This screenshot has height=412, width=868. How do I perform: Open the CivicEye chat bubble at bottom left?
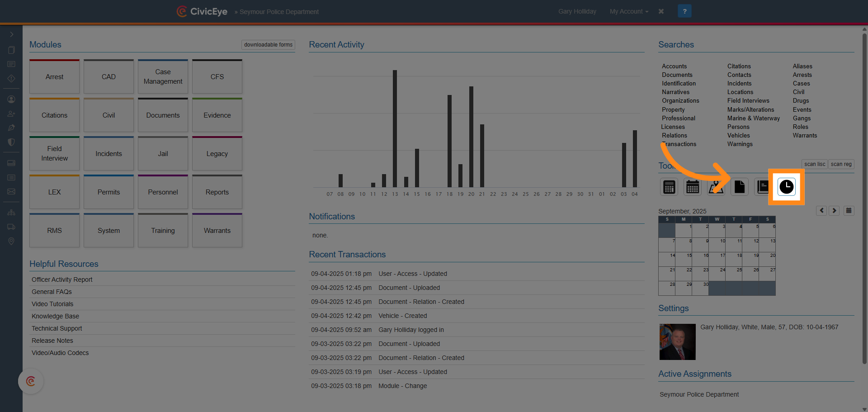(x=31, y=381)
